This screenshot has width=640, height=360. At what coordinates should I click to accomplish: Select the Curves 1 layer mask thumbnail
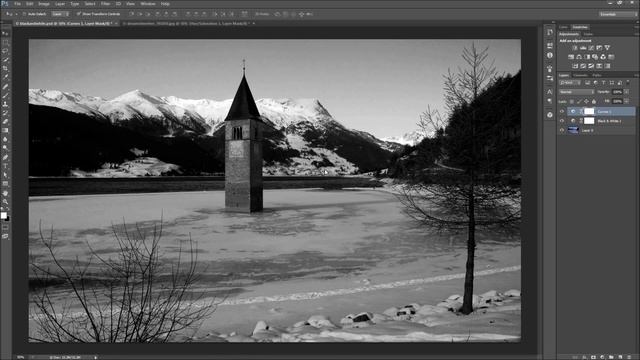pyautogui.click(x=589, y=111)
